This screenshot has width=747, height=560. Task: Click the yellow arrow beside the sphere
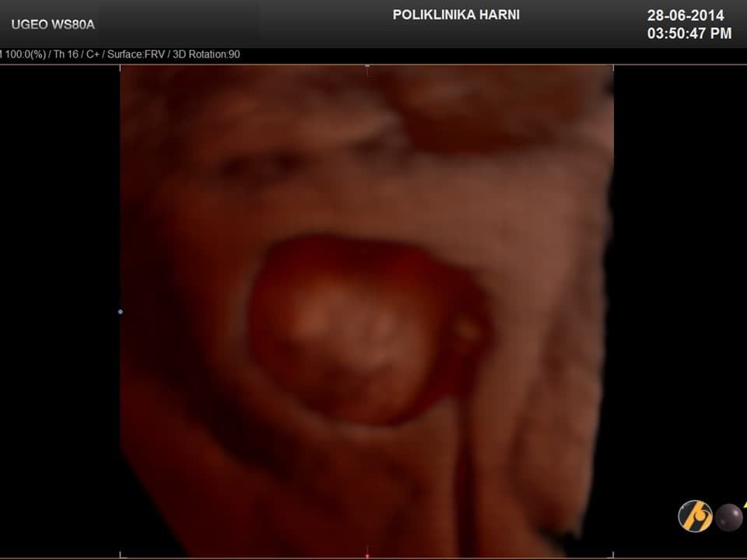[743, 505]
